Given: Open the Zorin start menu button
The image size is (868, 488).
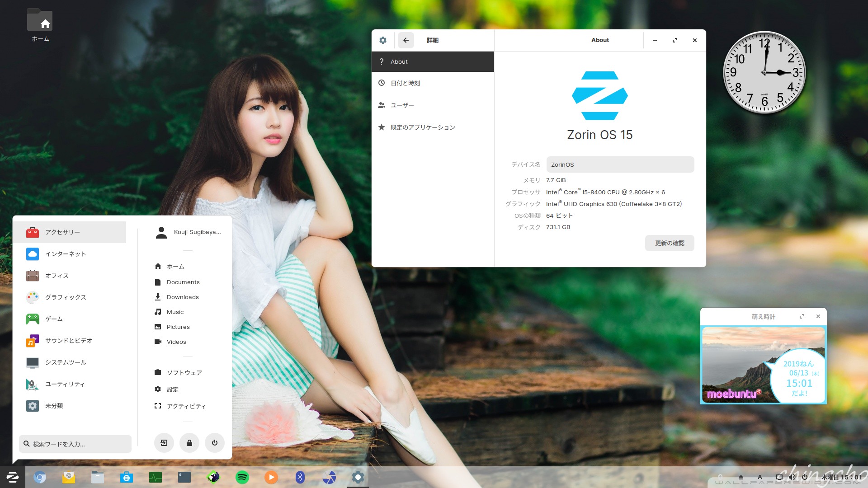Looking at the screenshot, I should tap(12, 477).
